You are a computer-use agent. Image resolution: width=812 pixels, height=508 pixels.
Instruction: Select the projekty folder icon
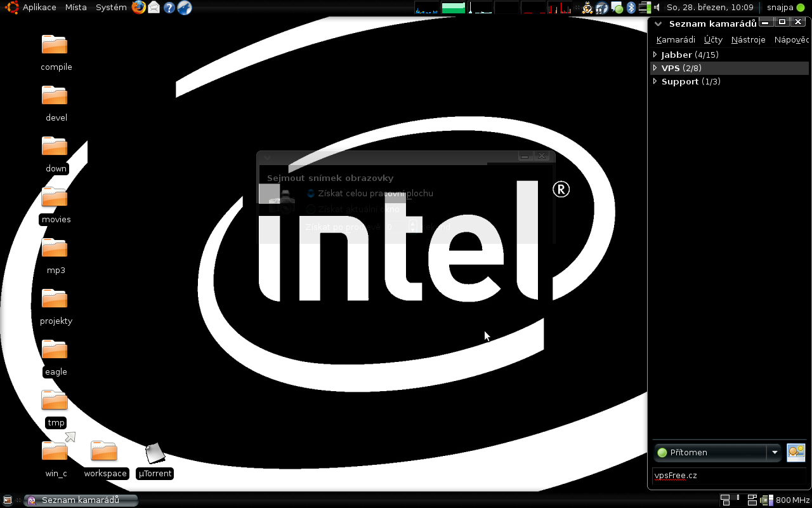[x=56, y=300]
